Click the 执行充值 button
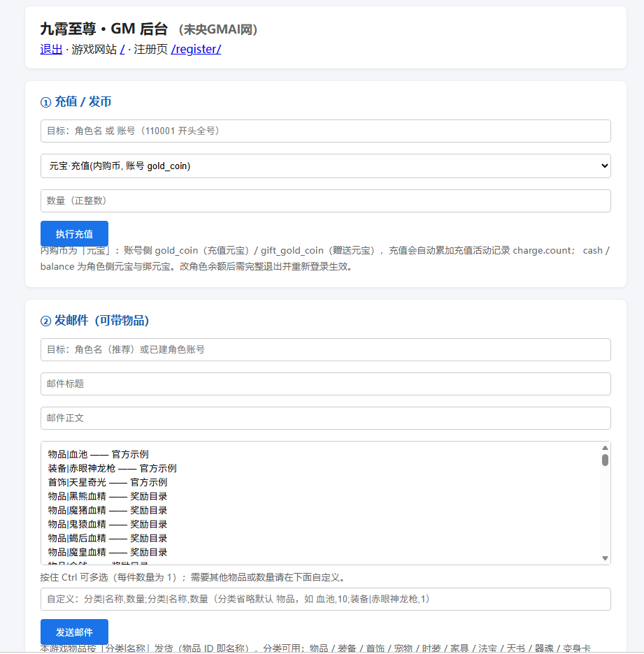 coord(74,233)
